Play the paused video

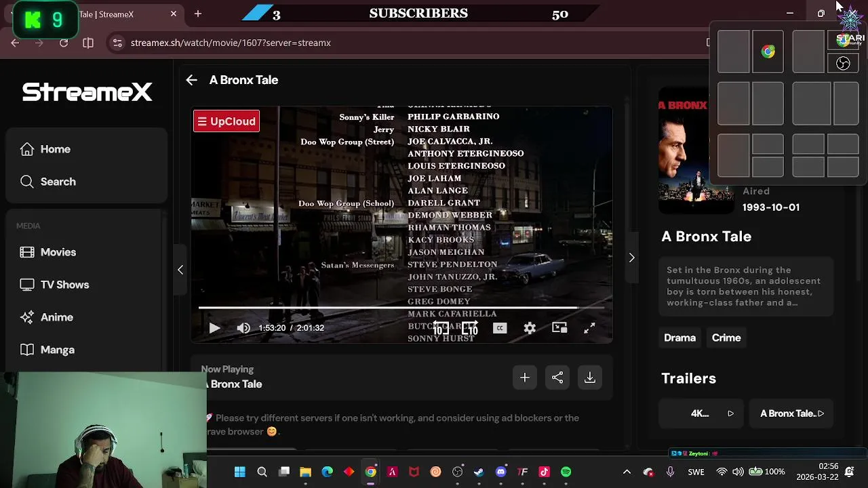[x=214, y=328]
